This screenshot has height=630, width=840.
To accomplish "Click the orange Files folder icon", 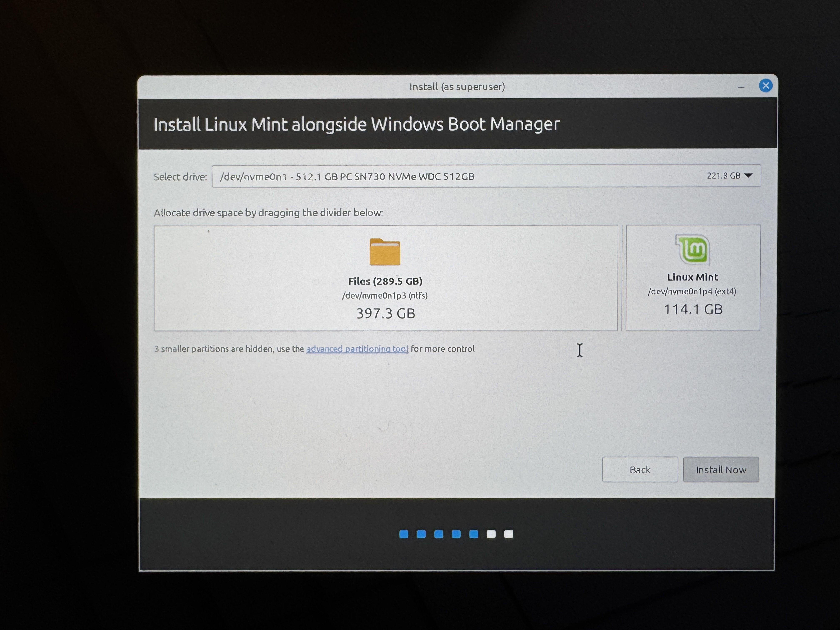I will [x=385, y=252].
